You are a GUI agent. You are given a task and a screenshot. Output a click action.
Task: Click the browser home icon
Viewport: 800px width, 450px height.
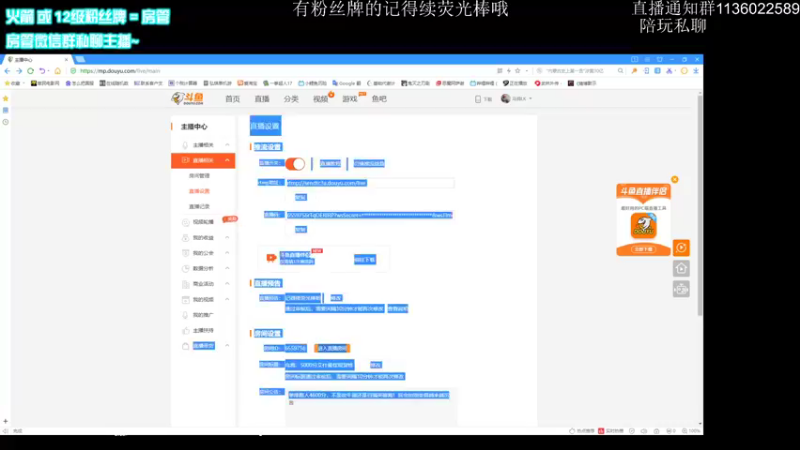(x=58, y=71)
